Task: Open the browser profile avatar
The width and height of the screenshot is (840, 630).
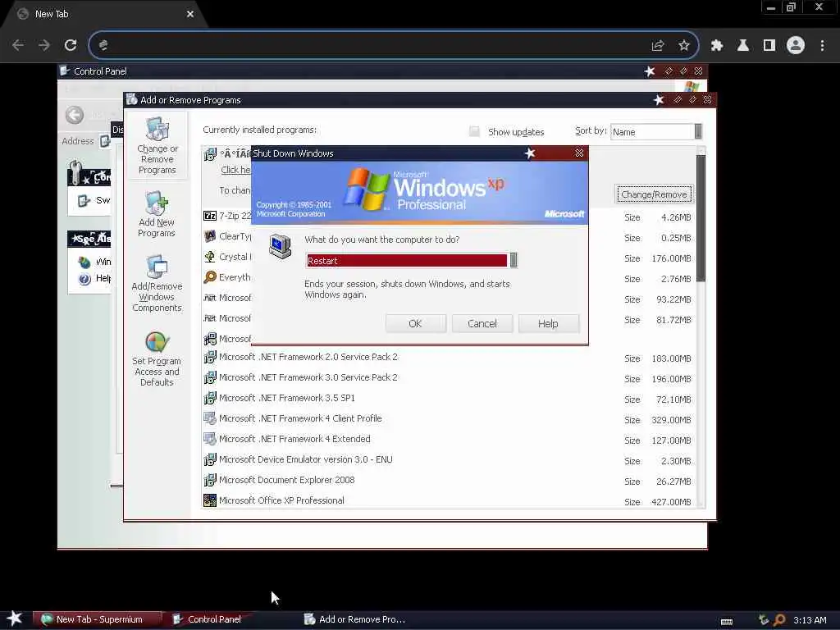Action: 796,46
